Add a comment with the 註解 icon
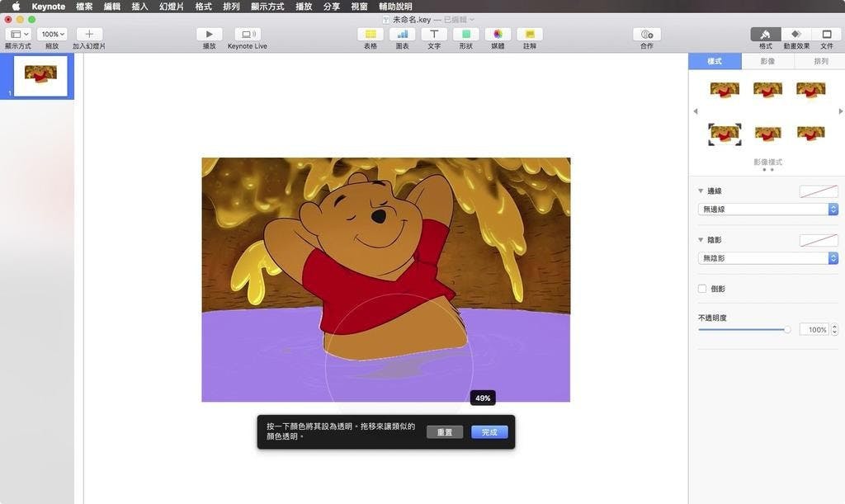The height and width of the screenshot is (504, 845). (530, 34)
